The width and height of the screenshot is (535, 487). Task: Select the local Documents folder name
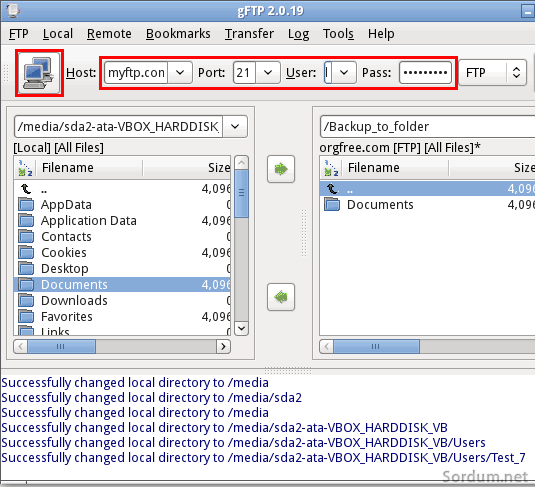(74, 285)
